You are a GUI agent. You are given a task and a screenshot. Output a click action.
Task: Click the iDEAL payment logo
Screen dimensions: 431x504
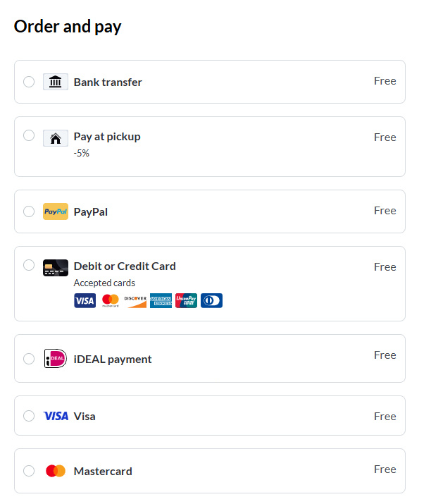click(56, 359)
